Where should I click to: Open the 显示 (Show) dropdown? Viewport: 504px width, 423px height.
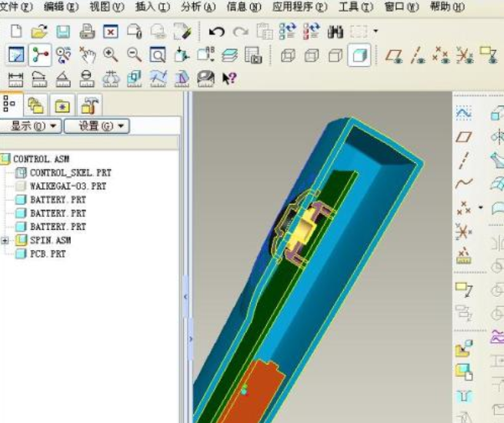[x=31, y=126]
